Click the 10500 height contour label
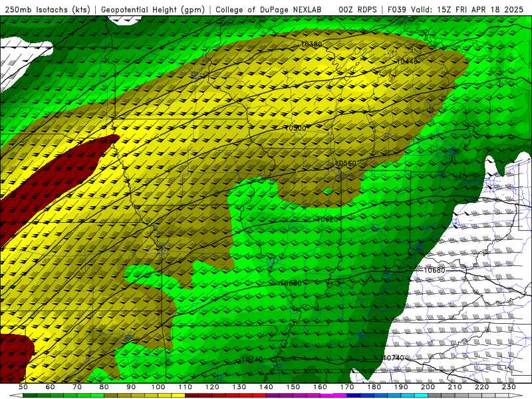The width and height of the screenshot is (532, 399). (295, 128)
